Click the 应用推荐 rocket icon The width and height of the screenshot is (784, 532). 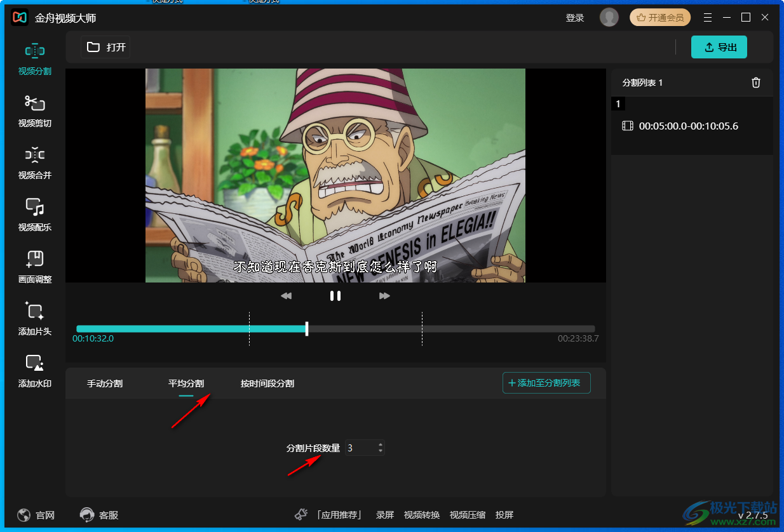click(x=301, y=515)
